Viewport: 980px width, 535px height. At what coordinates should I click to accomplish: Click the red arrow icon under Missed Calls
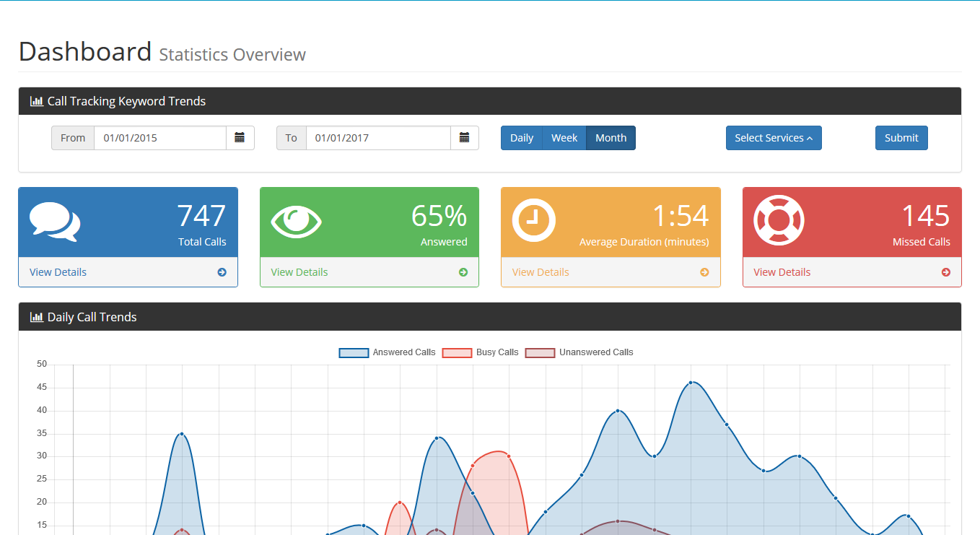pyautogui.click(x=946, y=272)
